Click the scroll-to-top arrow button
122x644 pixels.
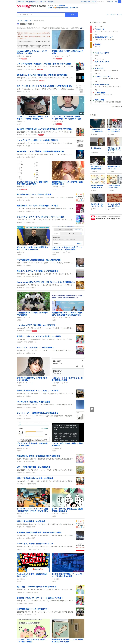(92, 409)
